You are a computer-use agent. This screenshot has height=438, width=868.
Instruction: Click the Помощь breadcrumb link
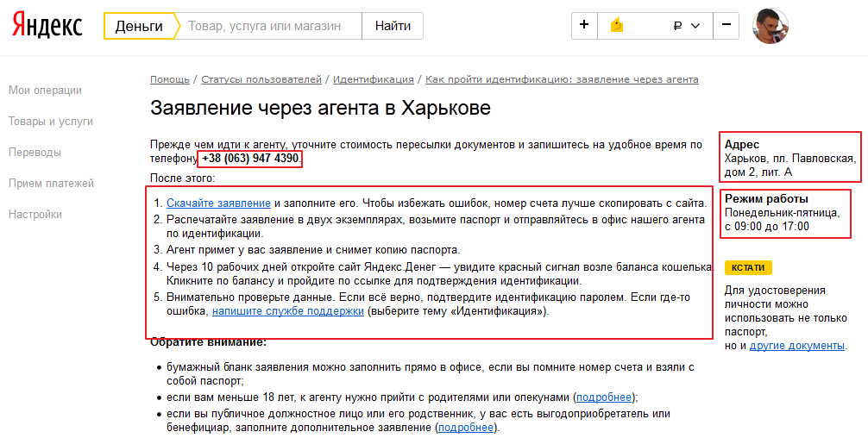(169, 79)
